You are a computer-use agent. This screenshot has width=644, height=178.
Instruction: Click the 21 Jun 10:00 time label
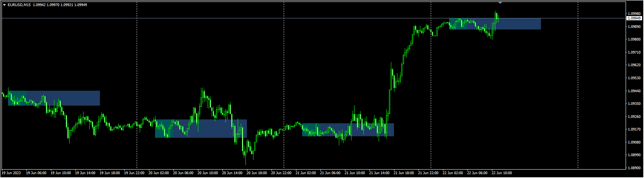click(x=355, y=173)
